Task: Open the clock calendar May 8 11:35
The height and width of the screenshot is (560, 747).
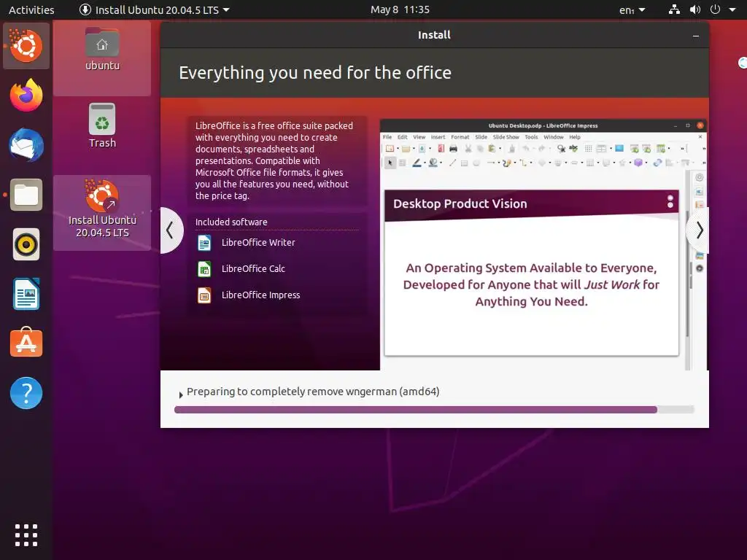Action: click(x=400, y=9)
